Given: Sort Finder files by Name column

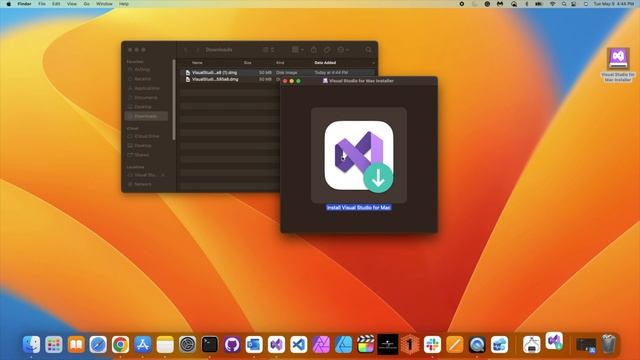Looking at the screenshot, I should point(197,63).
